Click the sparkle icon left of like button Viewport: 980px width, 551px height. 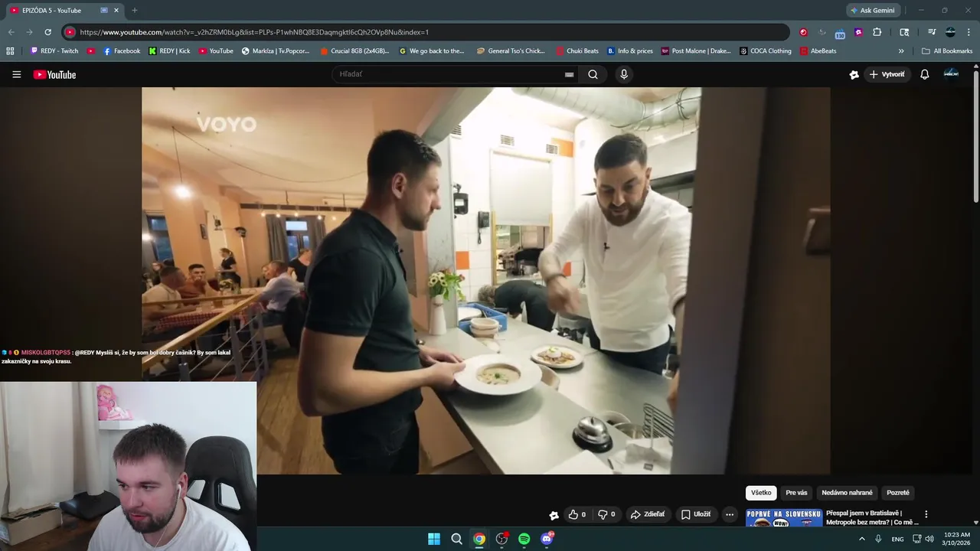point(554,515)
